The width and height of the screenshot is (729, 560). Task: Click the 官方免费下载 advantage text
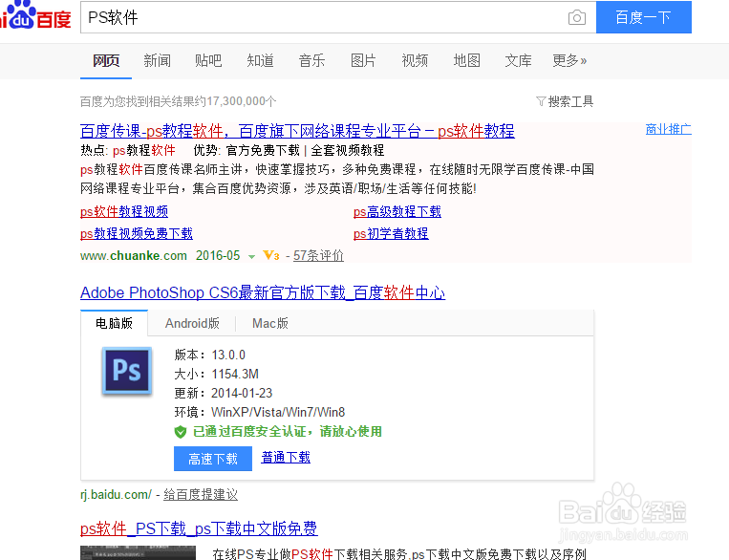[x=263, y=150]
